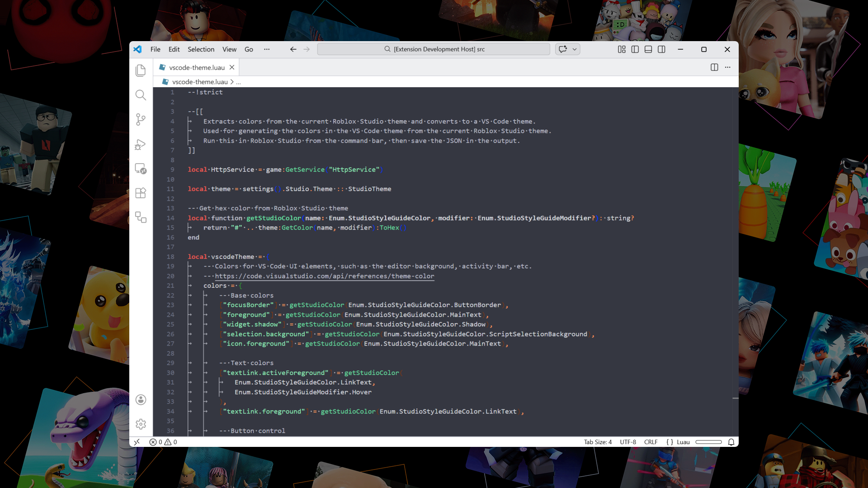Screen dimensions: 868x488
Task: Open the Manage gear menu
Action: point(141,424)
